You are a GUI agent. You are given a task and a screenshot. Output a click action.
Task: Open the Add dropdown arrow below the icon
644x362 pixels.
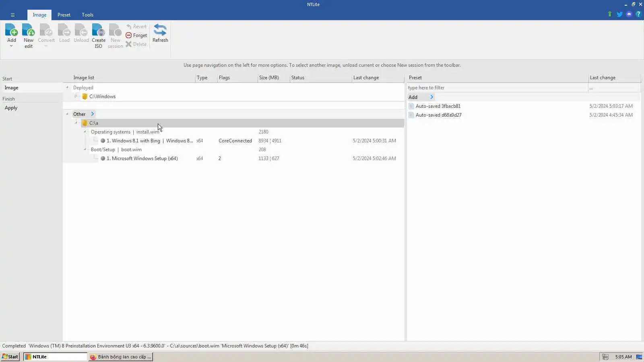click(x=11, y=46)
